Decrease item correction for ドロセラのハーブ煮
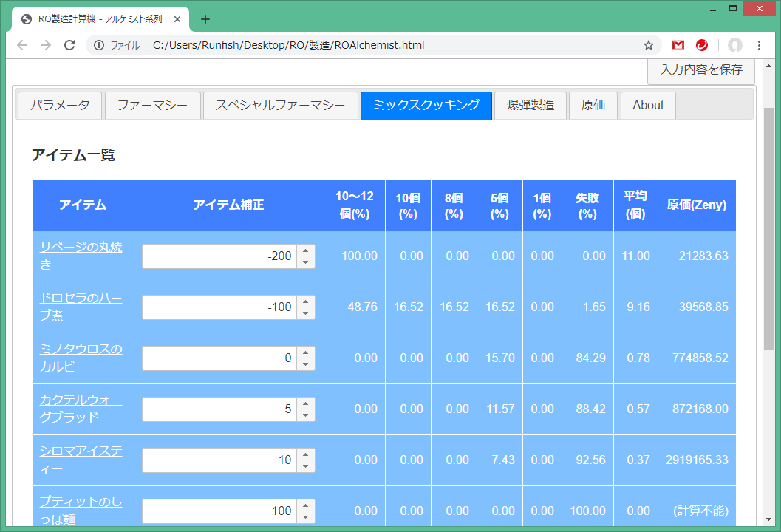 [306, 313]
